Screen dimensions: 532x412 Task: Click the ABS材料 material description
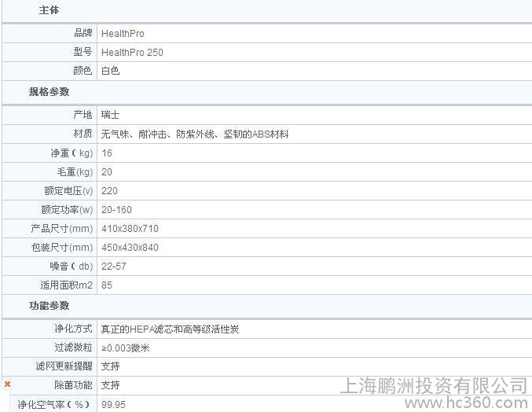tap(194, 134)
